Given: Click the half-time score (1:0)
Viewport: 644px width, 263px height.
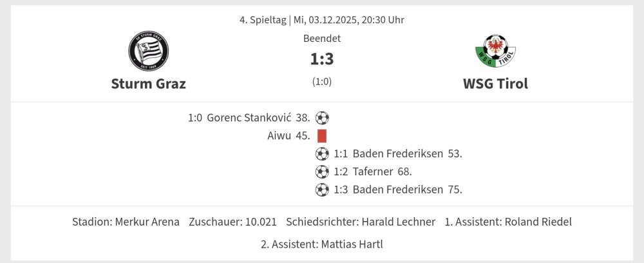Looking at the screenshot, I should (322, 82).
